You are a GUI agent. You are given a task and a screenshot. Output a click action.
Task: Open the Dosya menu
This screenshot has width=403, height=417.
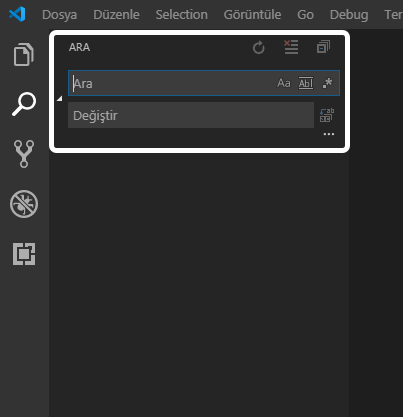click(59, 15)
